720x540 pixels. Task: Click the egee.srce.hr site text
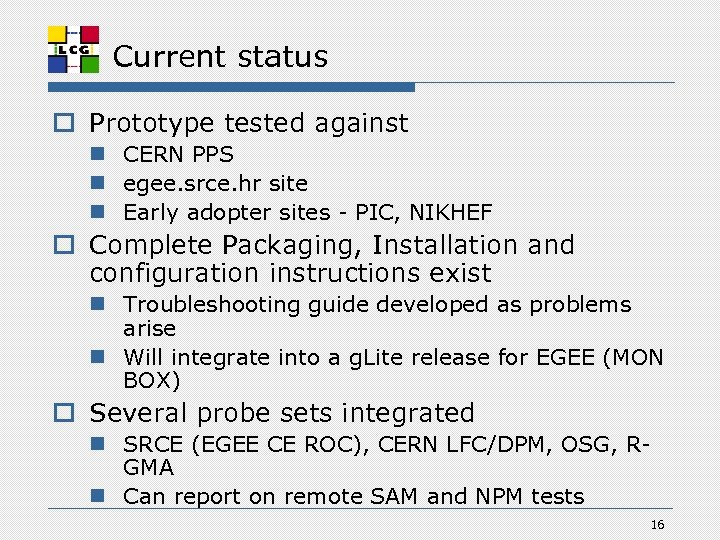[x=215, y=184]
